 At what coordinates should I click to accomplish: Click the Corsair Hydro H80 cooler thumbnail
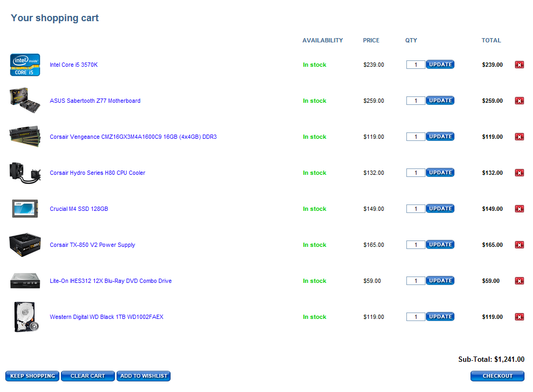(x=25, y=173)
